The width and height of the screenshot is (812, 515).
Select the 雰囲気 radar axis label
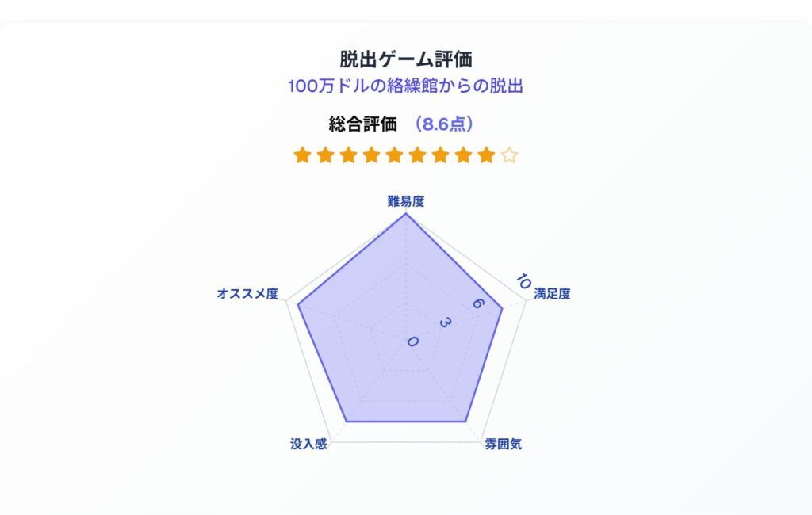(504, 444)
